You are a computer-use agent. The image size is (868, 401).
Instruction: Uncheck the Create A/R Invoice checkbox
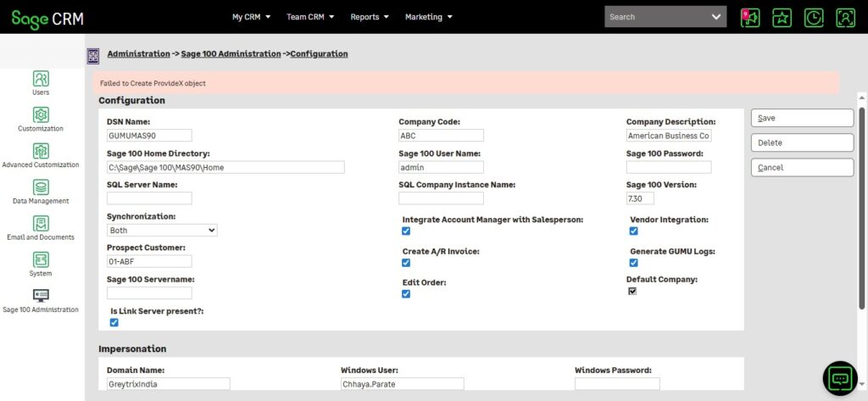click(x=406, y=263)
